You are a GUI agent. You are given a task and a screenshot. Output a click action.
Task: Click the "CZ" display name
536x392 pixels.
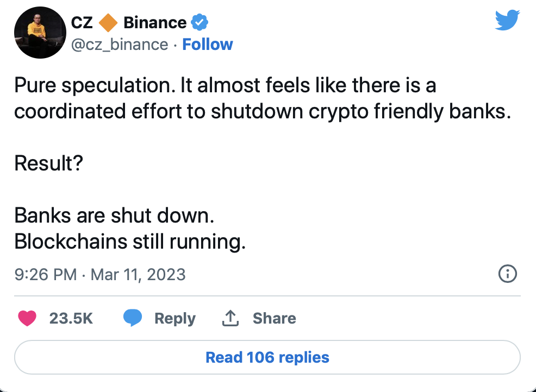click(x=82, y=23)
